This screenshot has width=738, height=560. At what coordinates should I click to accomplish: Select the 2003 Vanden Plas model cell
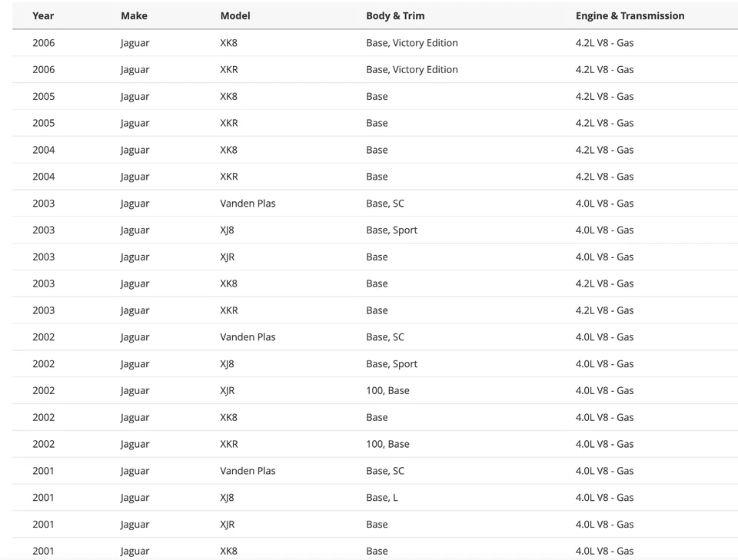(248, 204)
